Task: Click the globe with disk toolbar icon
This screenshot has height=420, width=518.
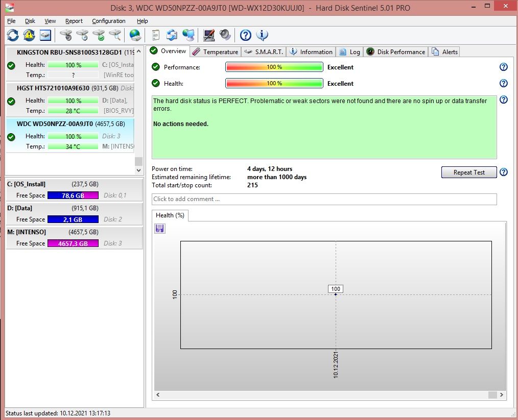Action: (x=135, y=35)
